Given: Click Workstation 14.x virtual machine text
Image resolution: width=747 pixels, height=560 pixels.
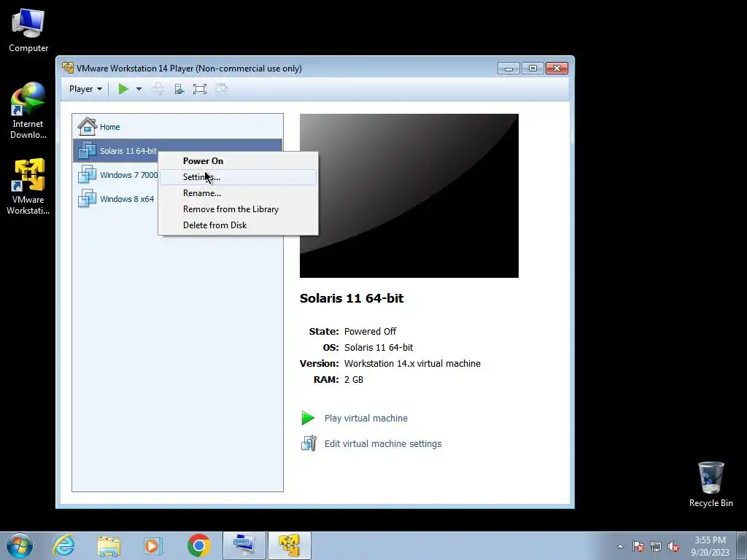Looking at the screenshot, I should click(412, 363).
